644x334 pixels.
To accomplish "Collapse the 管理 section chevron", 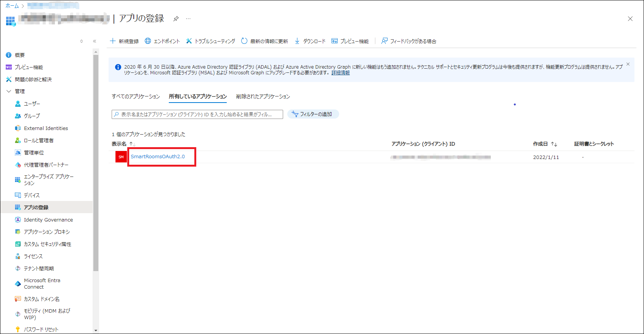I will tap(9, 91).
